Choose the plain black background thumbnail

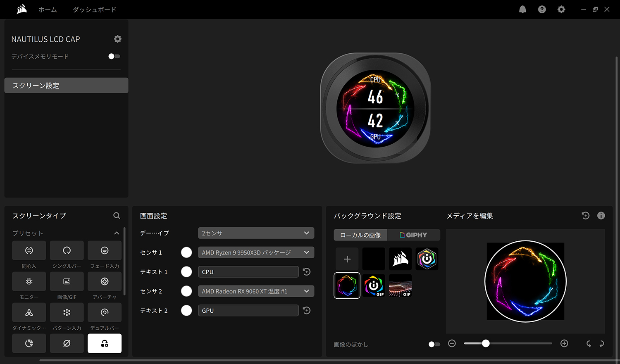(x=374, y=259)
